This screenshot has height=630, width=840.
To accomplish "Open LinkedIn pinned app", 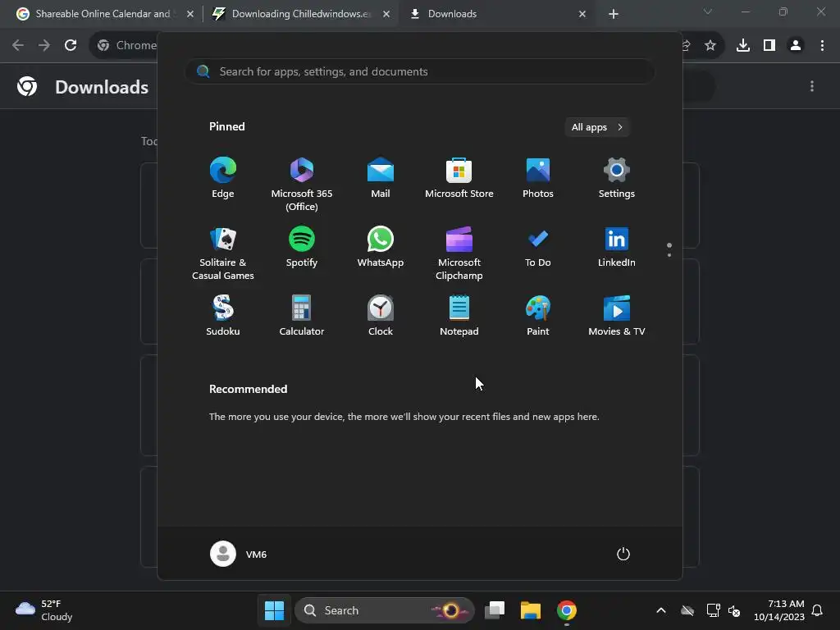I will (617, 247).
